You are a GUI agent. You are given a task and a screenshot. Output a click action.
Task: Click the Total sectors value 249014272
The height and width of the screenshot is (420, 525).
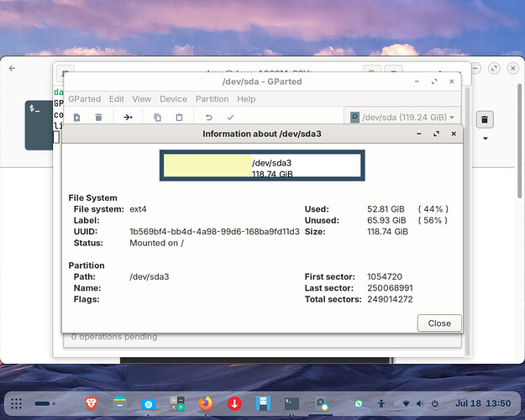[390, 299]
